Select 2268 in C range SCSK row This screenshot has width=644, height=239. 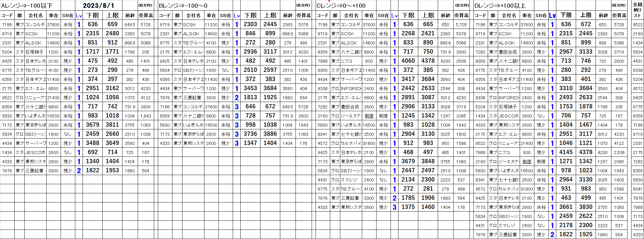(x=408, y=33)
